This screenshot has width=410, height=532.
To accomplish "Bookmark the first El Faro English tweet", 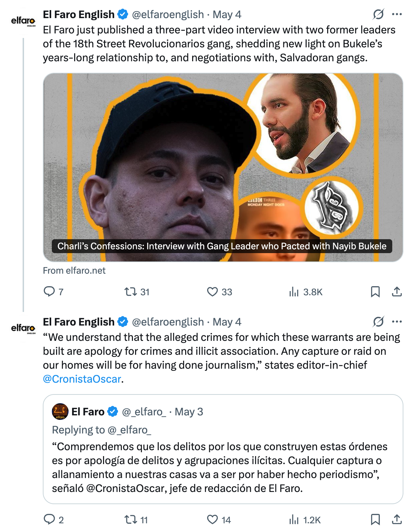I will (375, 291).
